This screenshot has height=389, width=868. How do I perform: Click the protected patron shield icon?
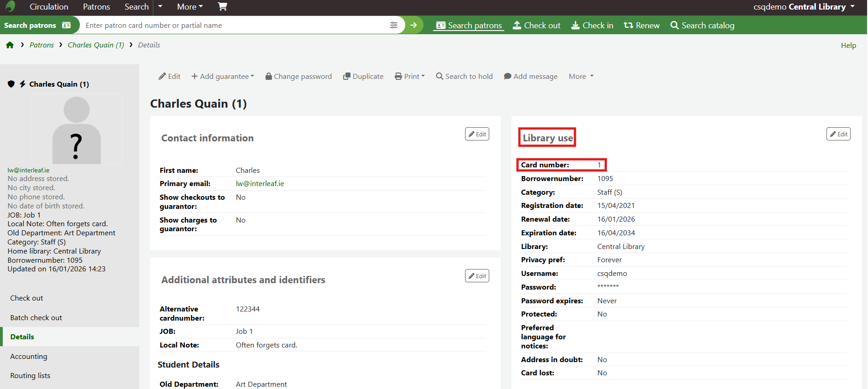pos(11,84)
